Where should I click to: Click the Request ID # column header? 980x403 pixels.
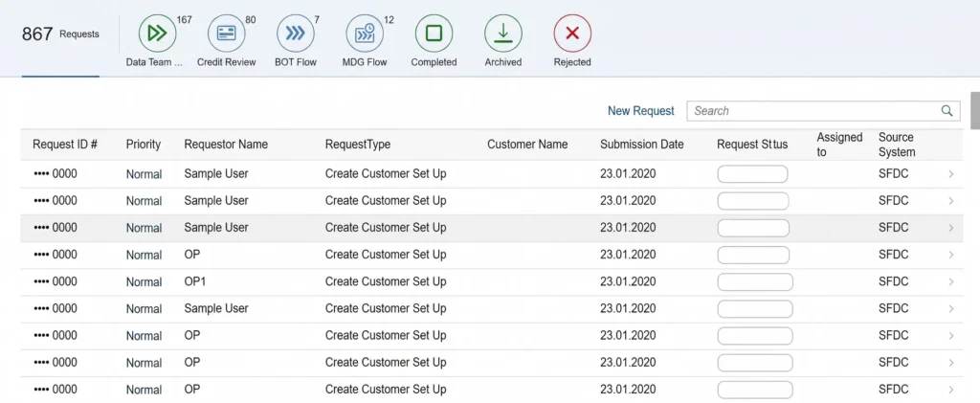coord(65,145)
